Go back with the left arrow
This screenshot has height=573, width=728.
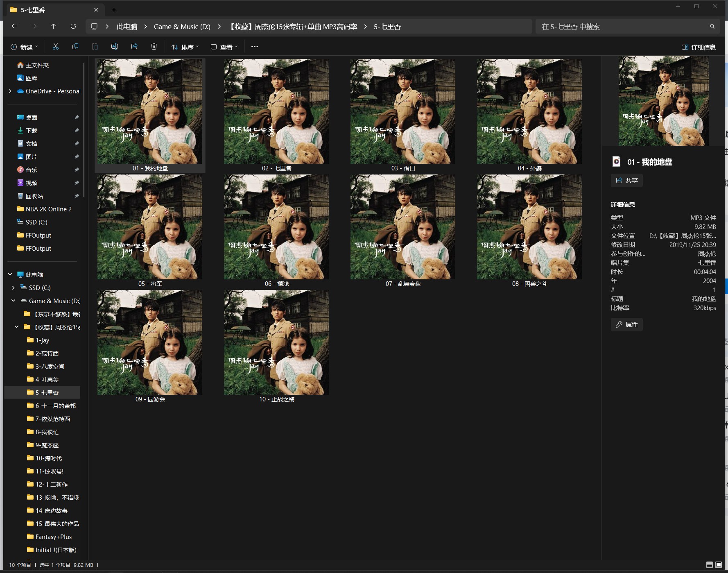tap(14, 26)
